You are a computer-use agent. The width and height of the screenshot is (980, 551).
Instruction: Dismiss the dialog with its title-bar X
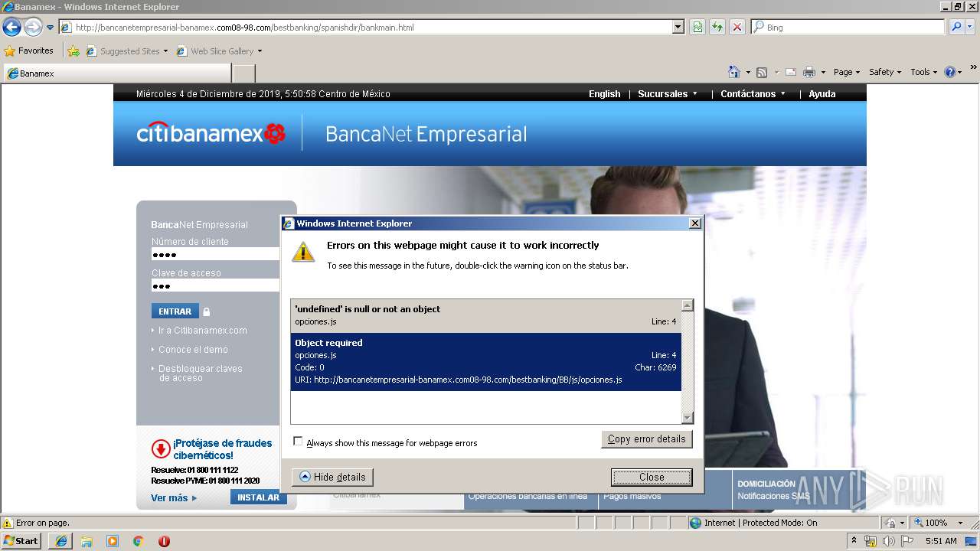694,223
